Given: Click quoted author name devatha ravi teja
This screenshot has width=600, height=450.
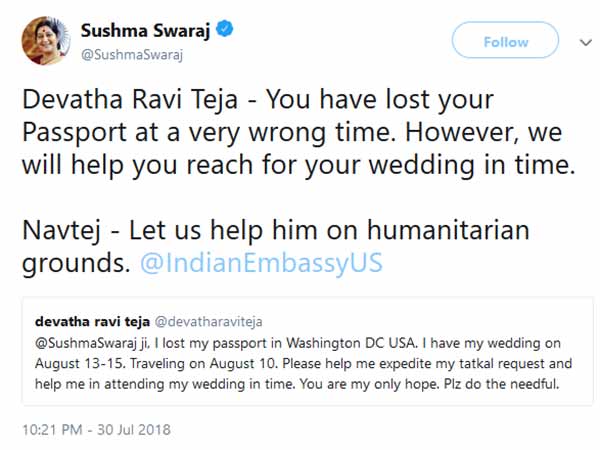Looking at the screenshot, I should [92, 322].
